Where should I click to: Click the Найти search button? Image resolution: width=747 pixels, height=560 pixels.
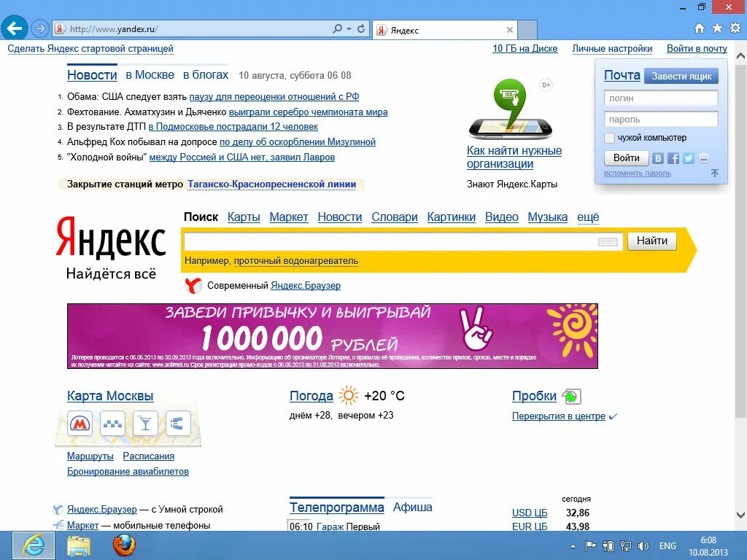pos(652,241)
